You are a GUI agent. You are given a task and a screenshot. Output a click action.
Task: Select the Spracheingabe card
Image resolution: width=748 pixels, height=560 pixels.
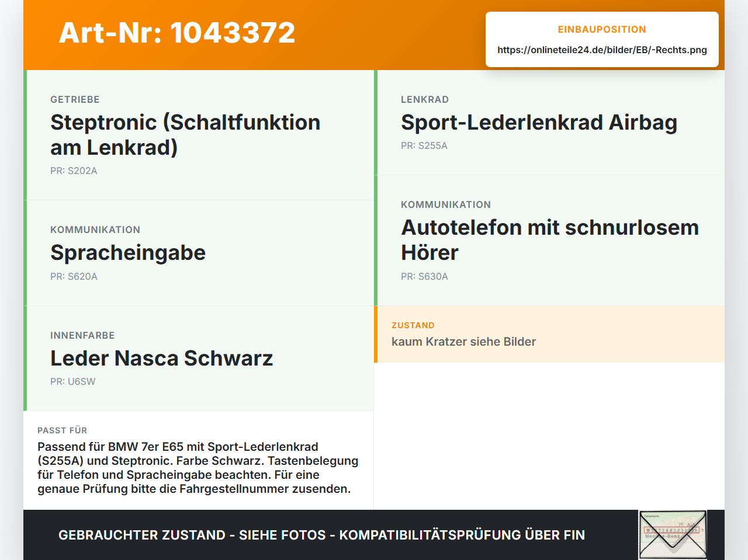pos(199,253)
